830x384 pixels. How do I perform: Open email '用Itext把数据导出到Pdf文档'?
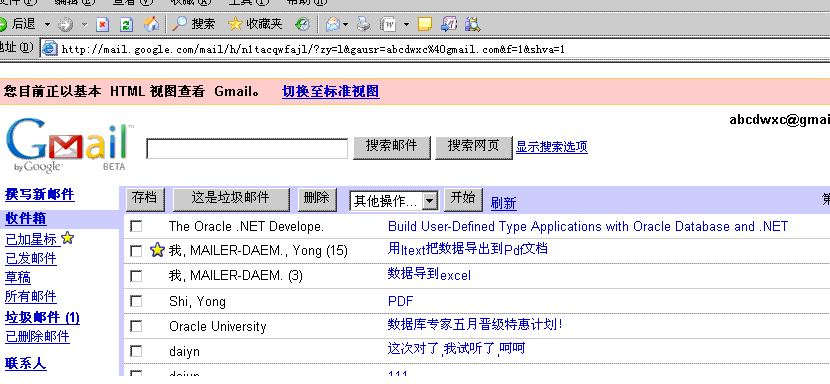pos(467,249)
